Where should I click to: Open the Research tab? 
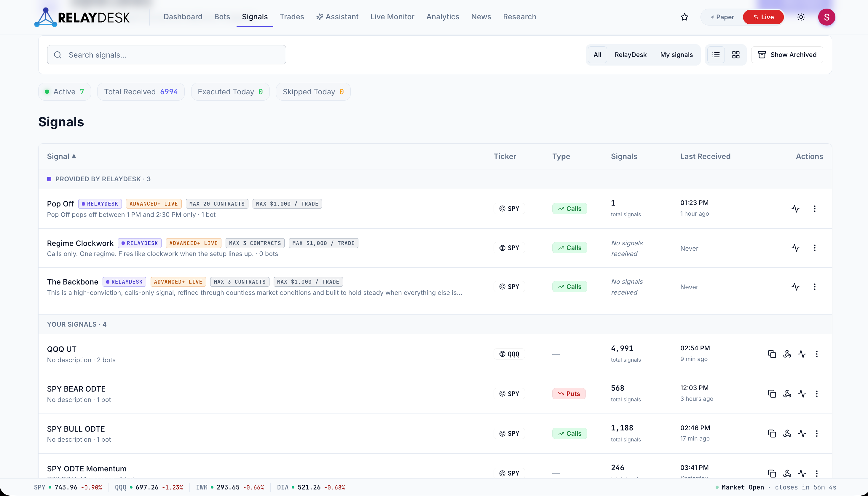[519, 17]
